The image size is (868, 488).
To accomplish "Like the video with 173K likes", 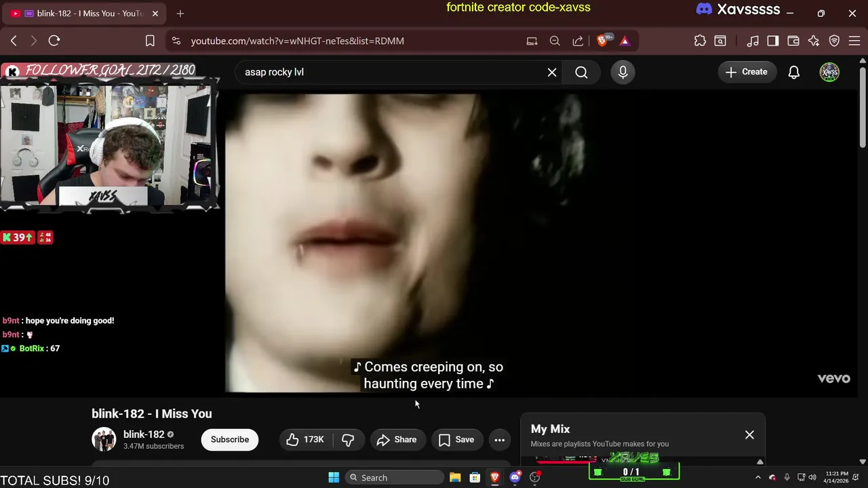I will coord(306,439).
